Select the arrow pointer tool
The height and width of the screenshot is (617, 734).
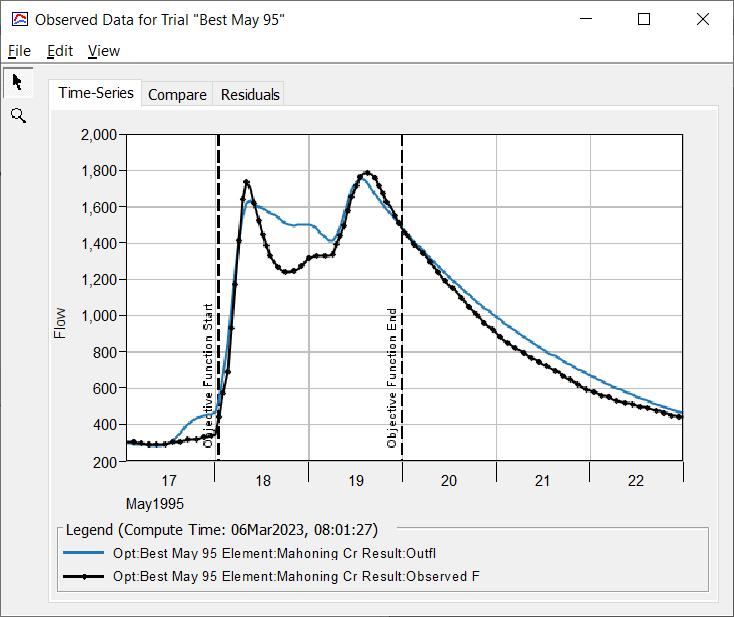click(18, 82)
